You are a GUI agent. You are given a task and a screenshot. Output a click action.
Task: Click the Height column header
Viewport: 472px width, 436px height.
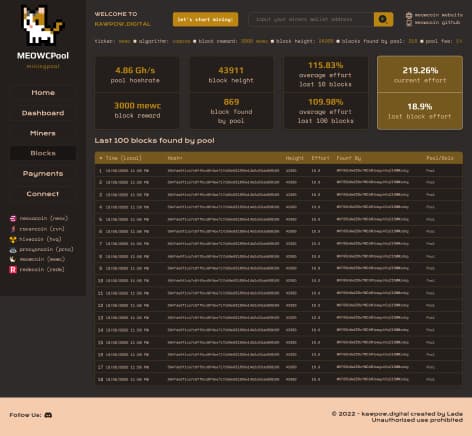(295, 158)
